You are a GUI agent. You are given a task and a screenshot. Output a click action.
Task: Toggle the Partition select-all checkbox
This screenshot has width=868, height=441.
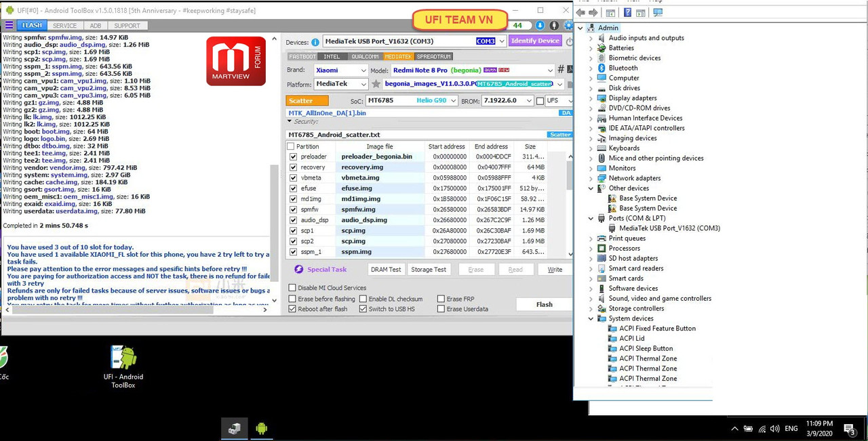(291, 146)
